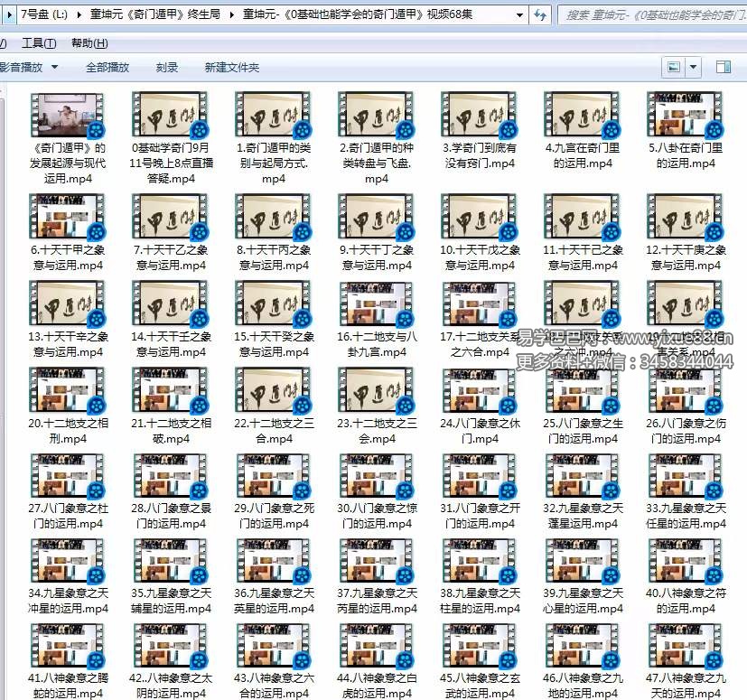
Task: Open the view options dropdown arrow
Action: tap(694, 67)
